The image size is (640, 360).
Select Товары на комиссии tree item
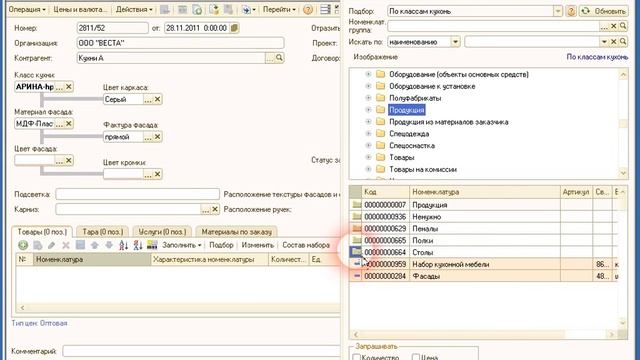[423, 169]
